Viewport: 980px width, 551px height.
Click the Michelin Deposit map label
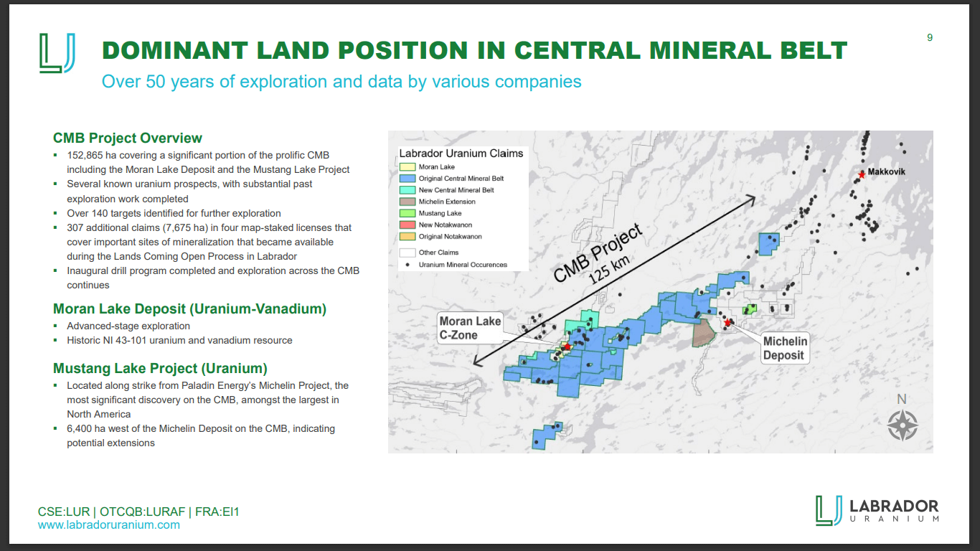(785, 349)
